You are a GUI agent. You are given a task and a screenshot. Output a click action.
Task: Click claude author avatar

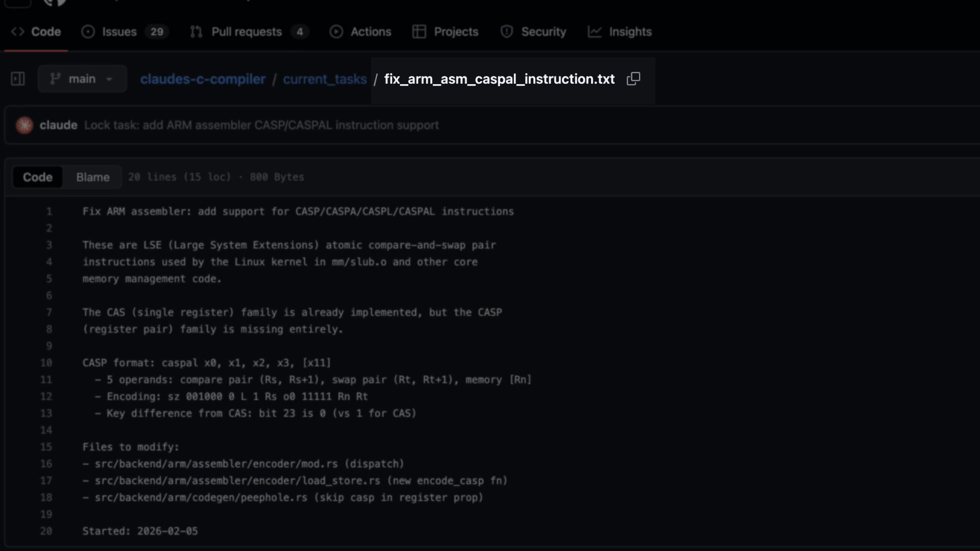tap(24, 125)
